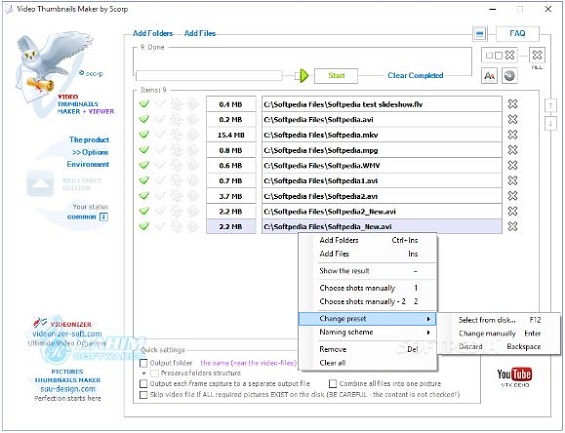Click the FILL remove-all X icon
Screen dimensions: 565x433
(x=537, y=55)
